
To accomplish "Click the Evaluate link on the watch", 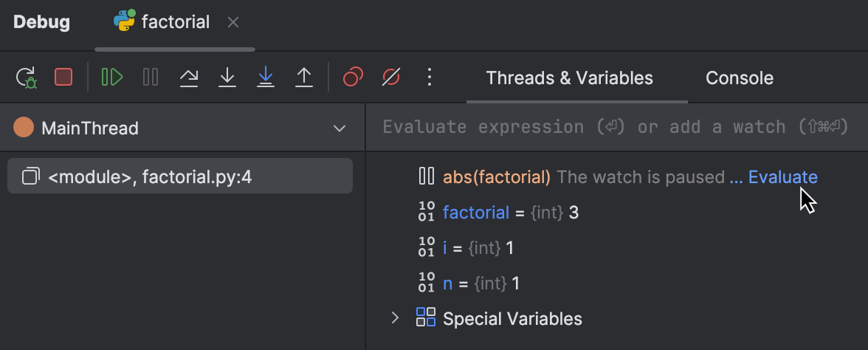I will (x=782, y=177).
